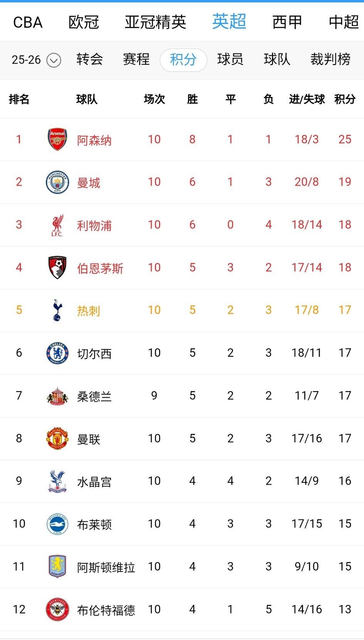Tap the 积分 points column header
The width and height of the screenshot is (364, 640).
click(344, 99)
